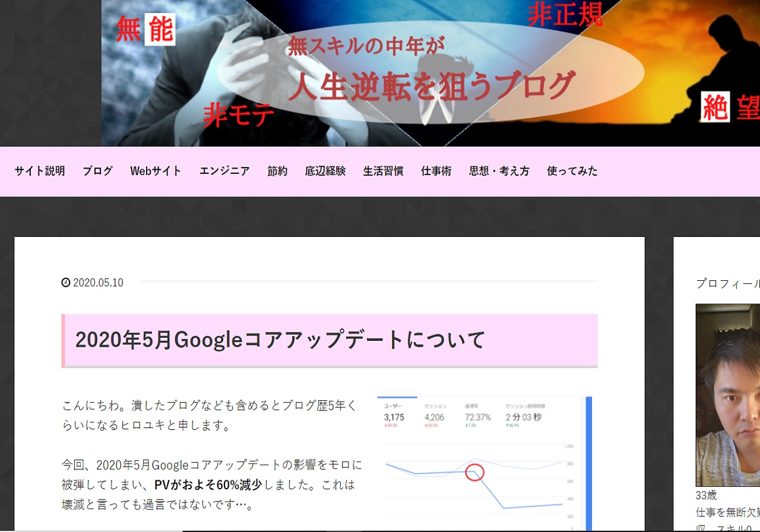
Task: Open the 生活習慣 menu entry
Action: tap(384, 171)
